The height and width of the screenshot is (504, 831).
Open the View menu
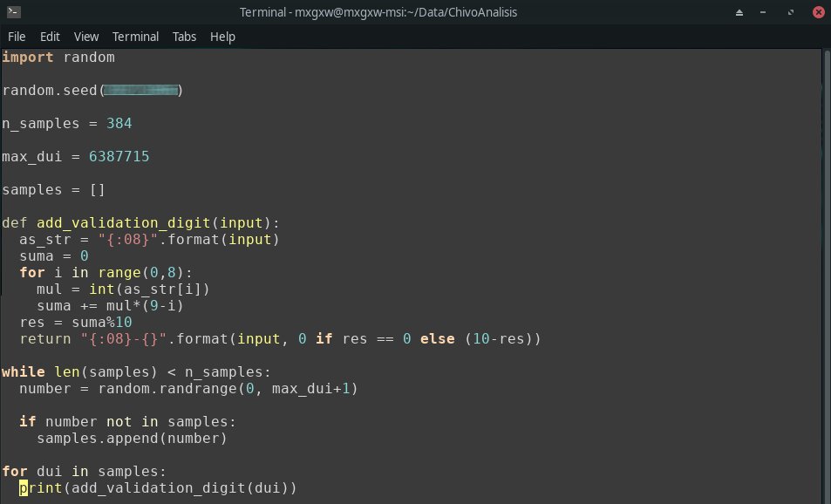tap(85, 37)
